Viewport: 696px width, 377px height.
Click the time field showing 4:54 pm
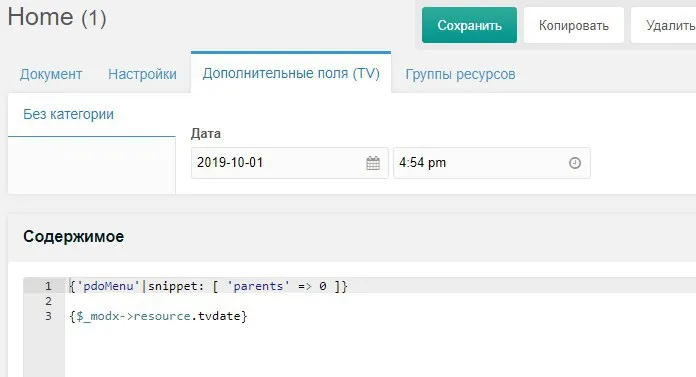coord(492,163)
